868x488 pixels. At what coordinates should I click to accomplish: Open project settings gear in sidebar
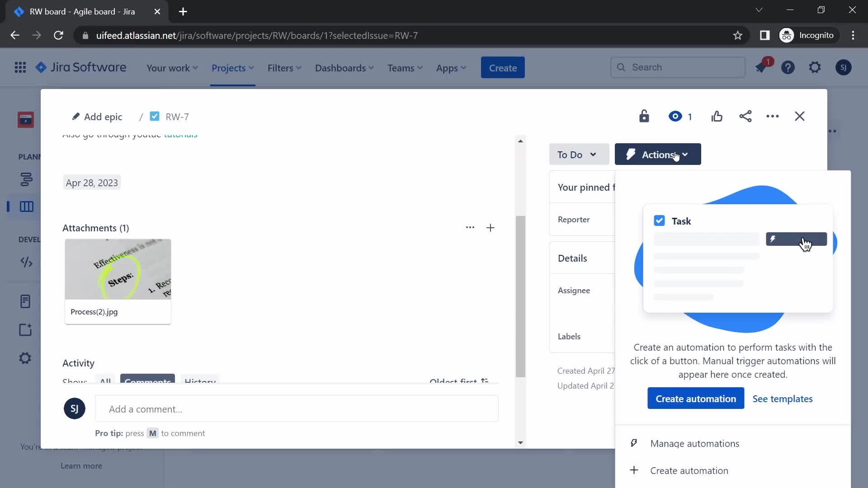25,358
